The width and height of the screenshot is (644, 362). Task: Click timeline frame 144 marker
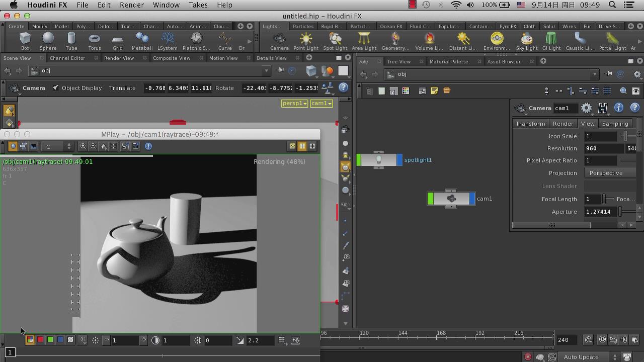point(403,333)
